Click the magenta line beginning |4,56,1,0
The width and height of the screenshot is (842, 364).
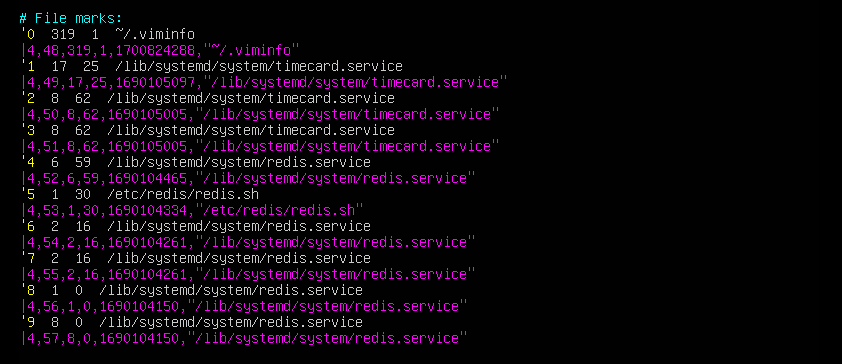(244, 307)
